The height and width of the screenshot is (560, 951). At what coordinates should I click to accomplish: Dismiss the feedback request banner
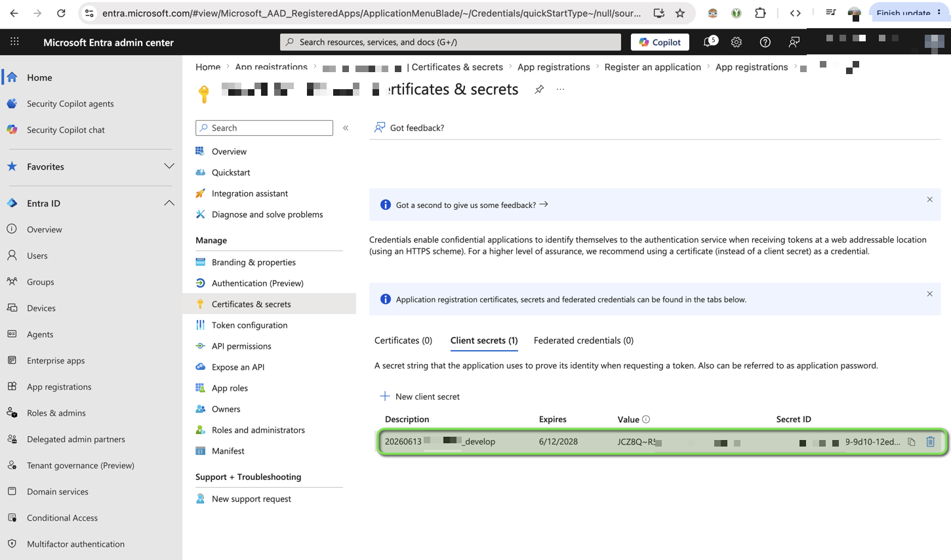(x=929, y=199)
